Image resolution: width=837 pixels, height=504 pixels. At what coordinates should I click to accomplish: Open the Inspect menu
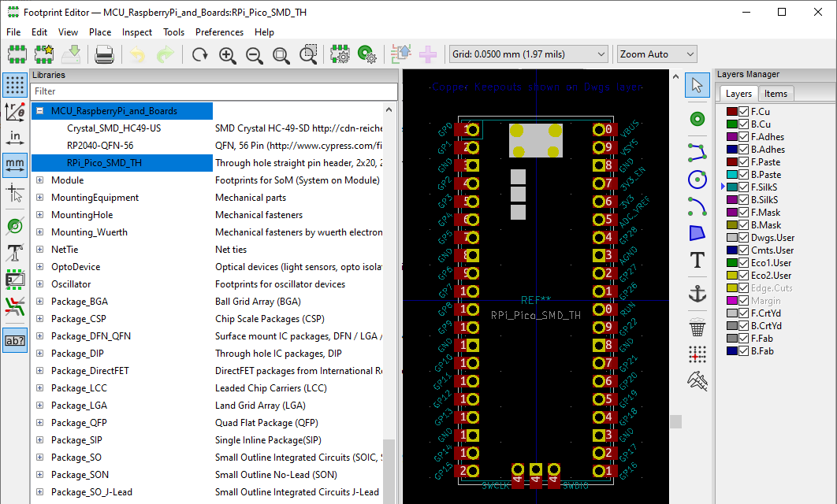136,32
